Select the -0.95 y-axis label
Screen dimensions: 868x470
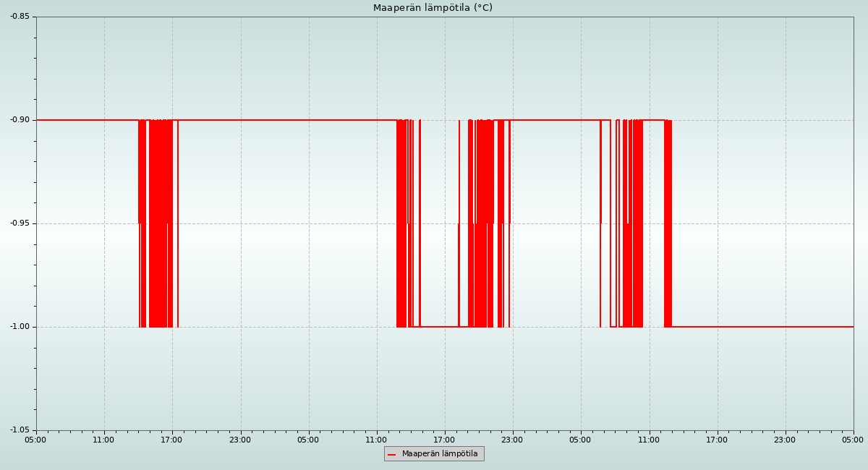[x=20, y=223]
